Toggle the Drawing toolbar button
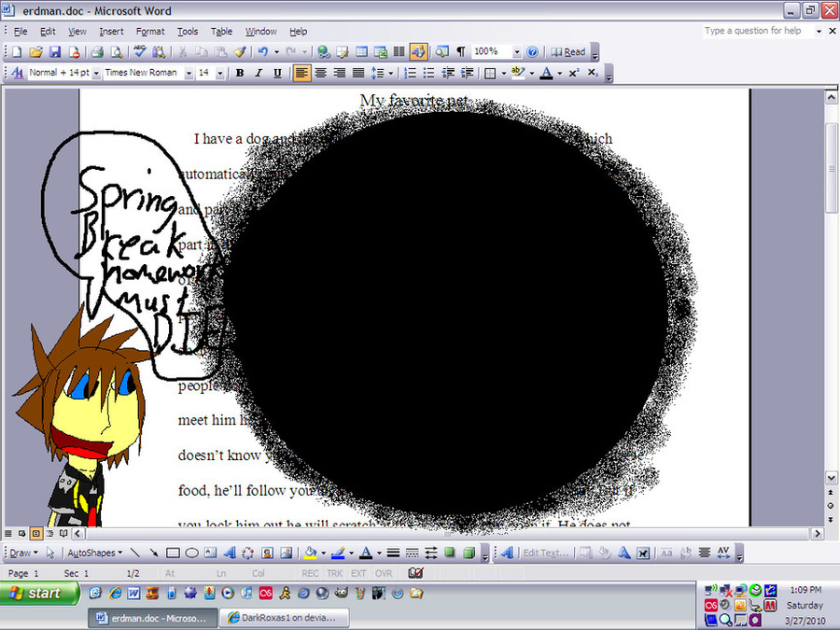The height and width of the screenshot is (630, 840). click(418, 52)
